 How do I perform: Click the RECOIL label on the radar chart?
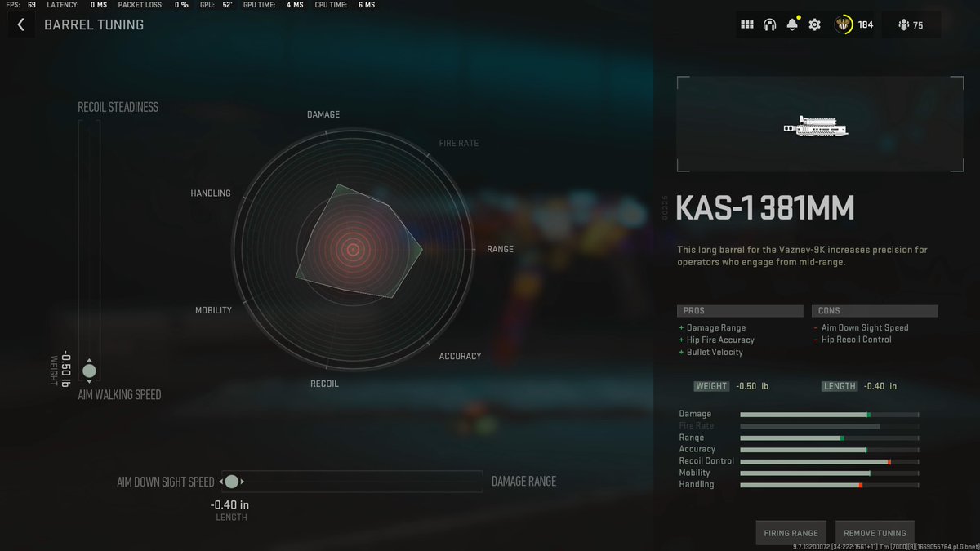(x=324, y=384)
